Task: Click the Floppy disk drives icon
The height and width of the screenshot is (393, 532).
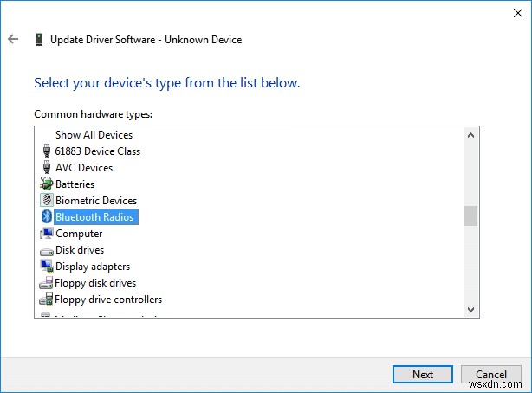Action: pyautogui.click(x=47, y=283)
